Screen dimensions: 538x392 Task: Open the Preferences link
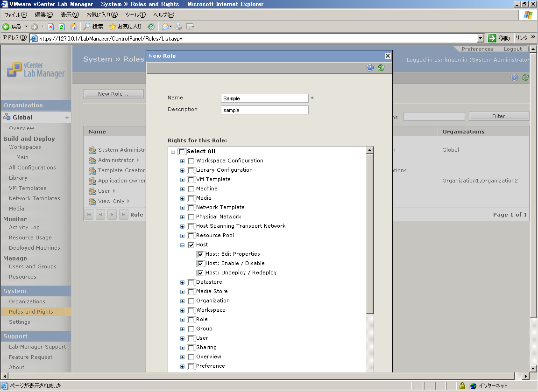[x=477, y=49]
